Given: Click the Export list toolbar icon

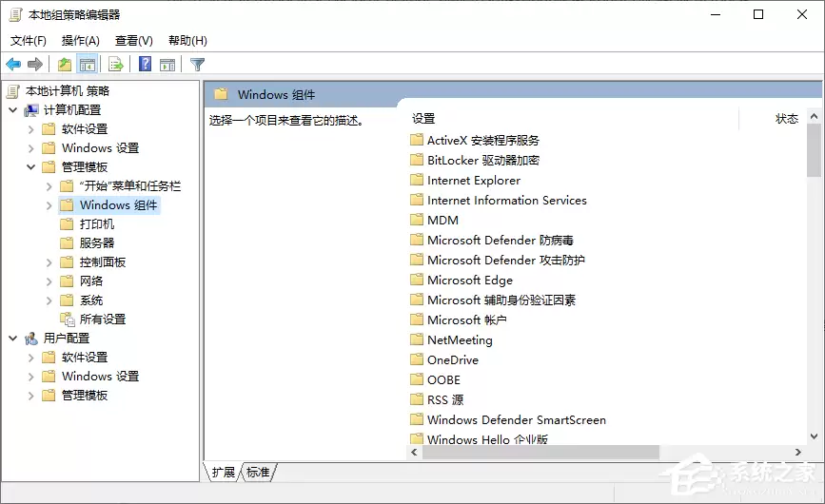Looking at the screenshot, I should click(x=115, y=65).
